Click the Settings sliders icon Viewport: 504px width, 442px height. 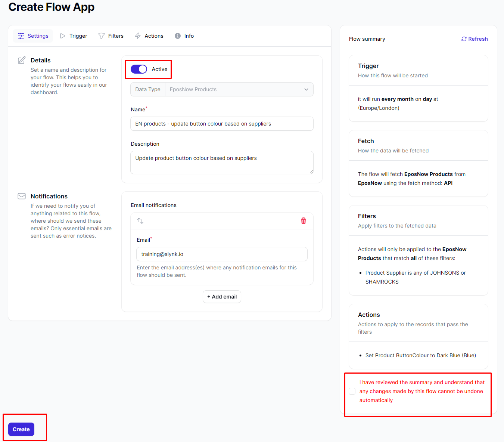click(x=21, y=36)
